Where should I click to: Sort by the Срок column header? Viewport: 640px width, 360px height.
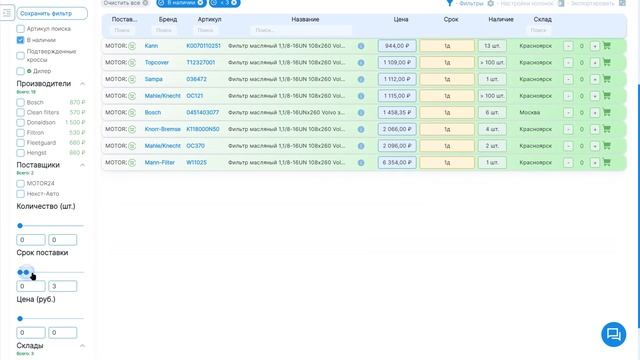click(451, 20)
